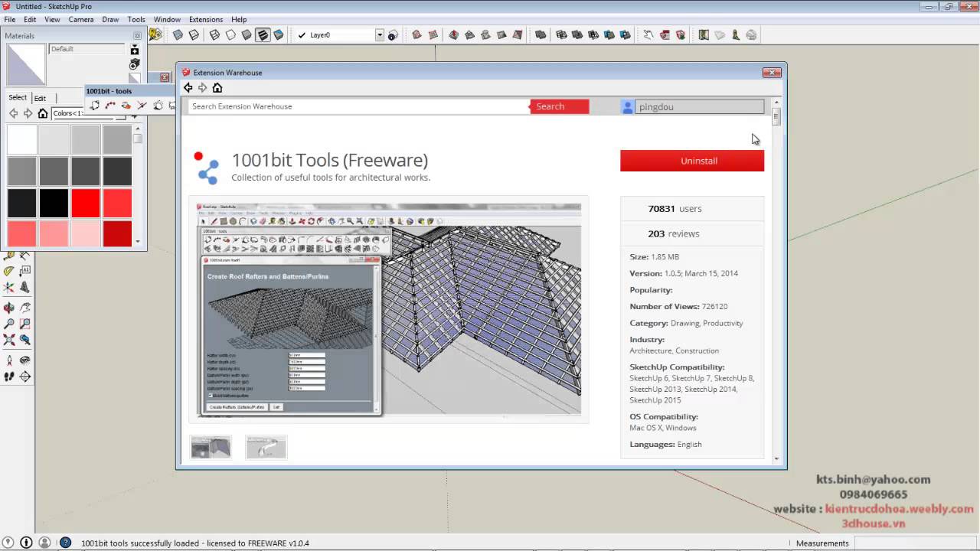Select the Shaded With Textures style icon

pyautogui.click(x=263, y=35)
